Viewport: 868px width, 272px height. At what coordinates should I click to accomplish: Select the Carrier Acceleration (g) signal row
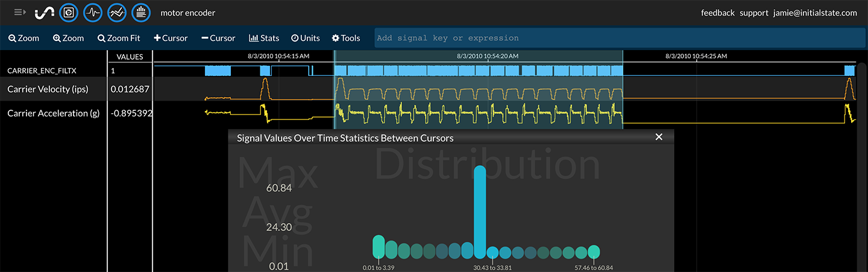coord(54,113)
